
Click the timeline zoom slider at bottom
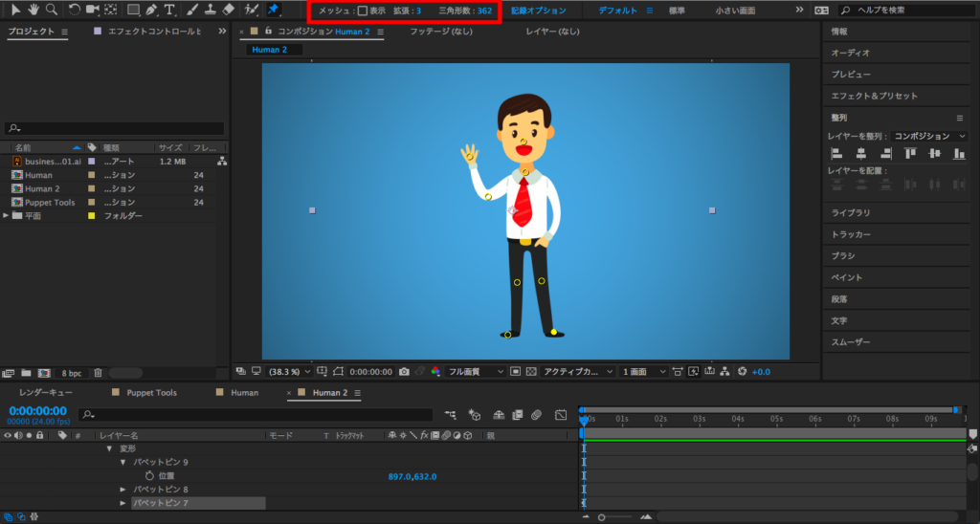click(x=602, y=517)
